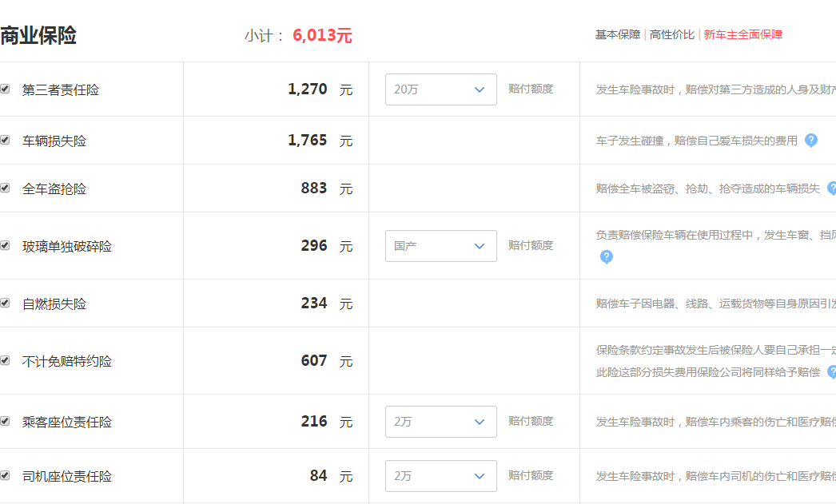Click the 玻璃单独破碎险 label
The width and height of the screenshot is (836, 504).
coord(67,247)
